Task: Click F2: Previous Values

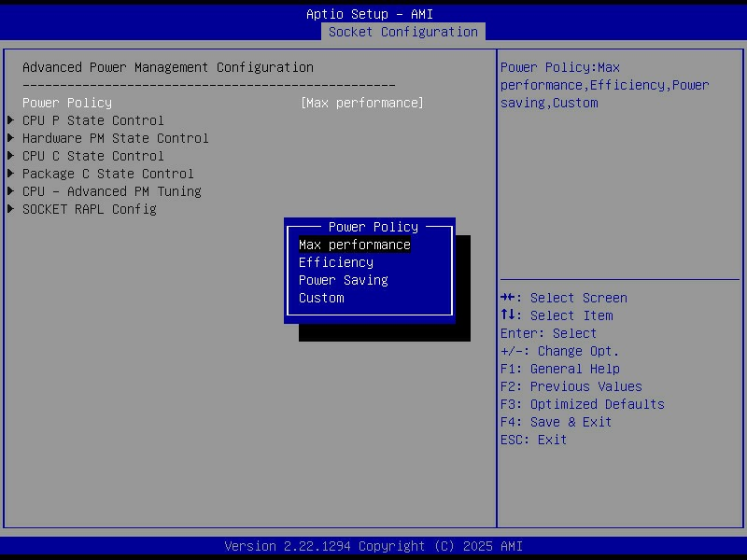Action: click(571, 386)
